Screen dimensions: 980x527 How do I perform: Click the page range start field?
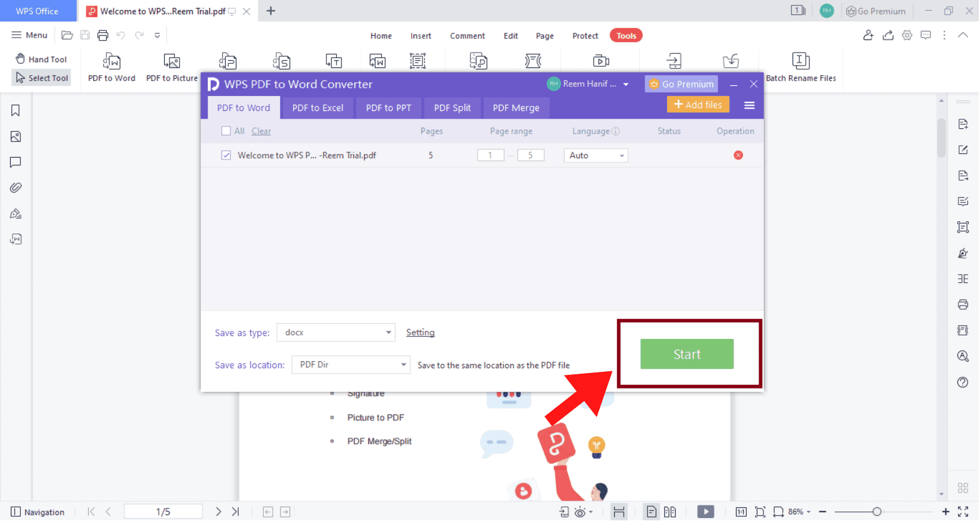[x=491, y=156]
